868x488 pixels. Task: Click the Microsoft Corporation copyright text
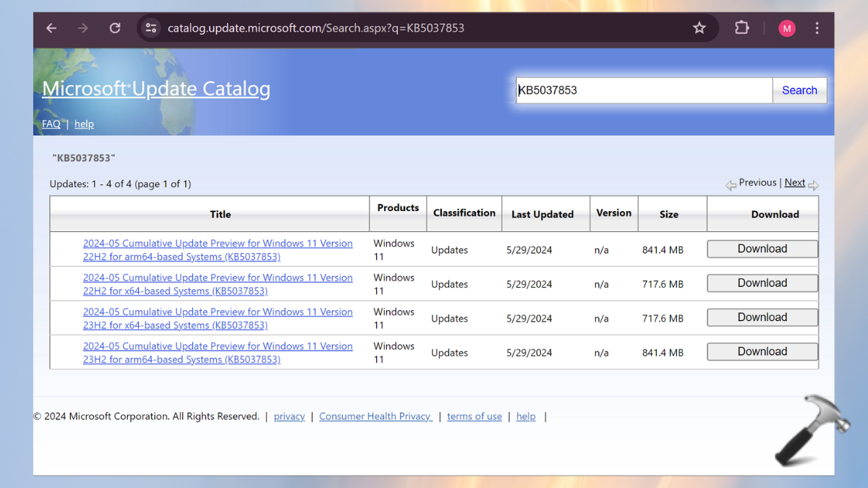pyautogui.click(x=146, y=416)
